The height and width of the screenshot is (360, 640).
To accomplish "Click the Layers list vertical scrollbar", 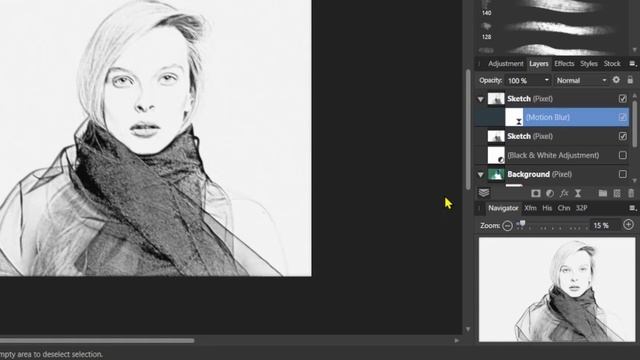I will pos(635,124).
